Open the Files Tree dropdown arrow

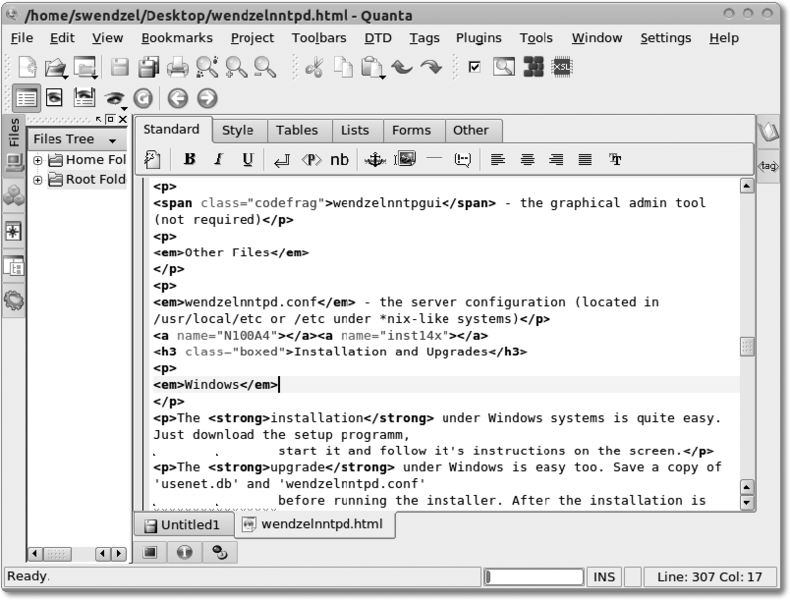coord(111,140)
